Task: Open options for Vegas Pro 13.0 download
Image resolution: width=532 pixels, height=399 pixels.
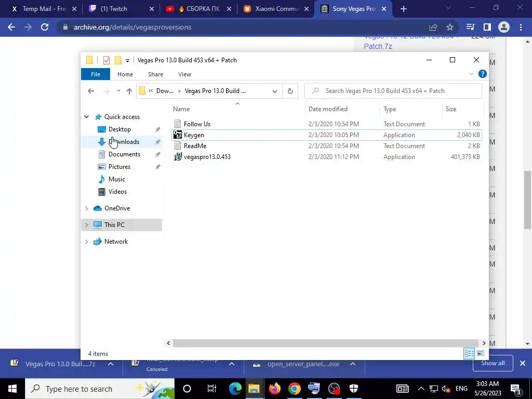Action: click(x=111, y=364)
